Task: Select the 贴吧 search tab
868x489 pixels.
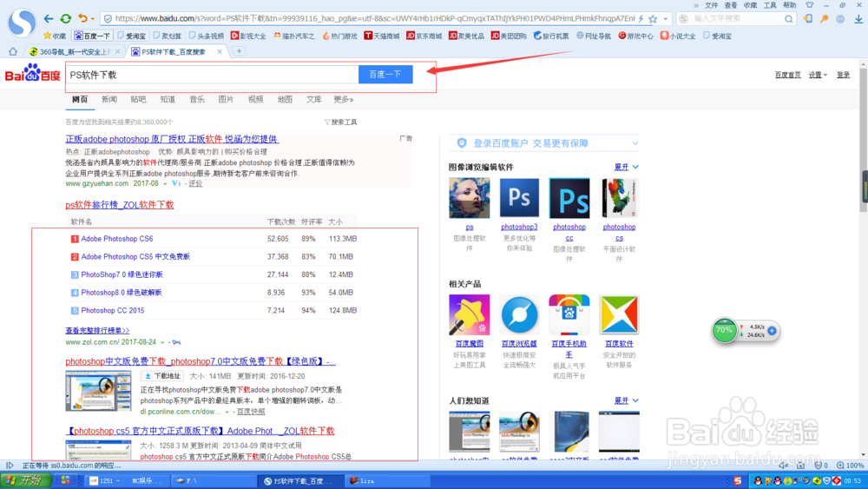Action: pos(138,99)
